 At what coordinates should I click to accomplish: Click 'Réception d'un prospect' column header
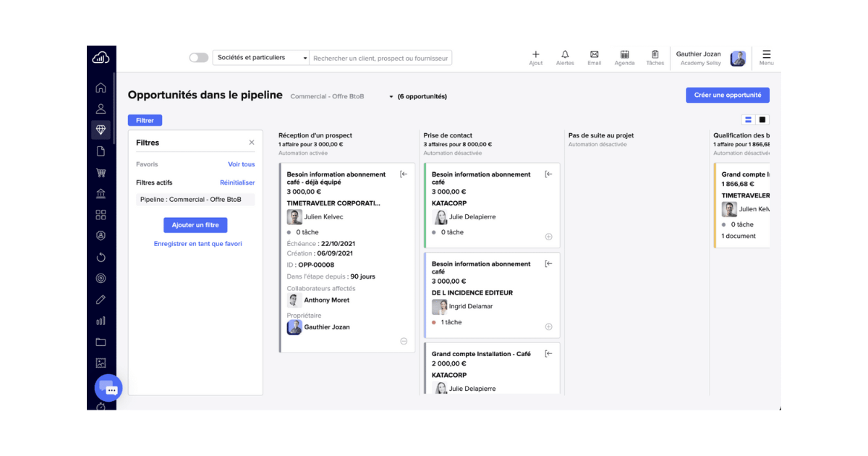315,135
